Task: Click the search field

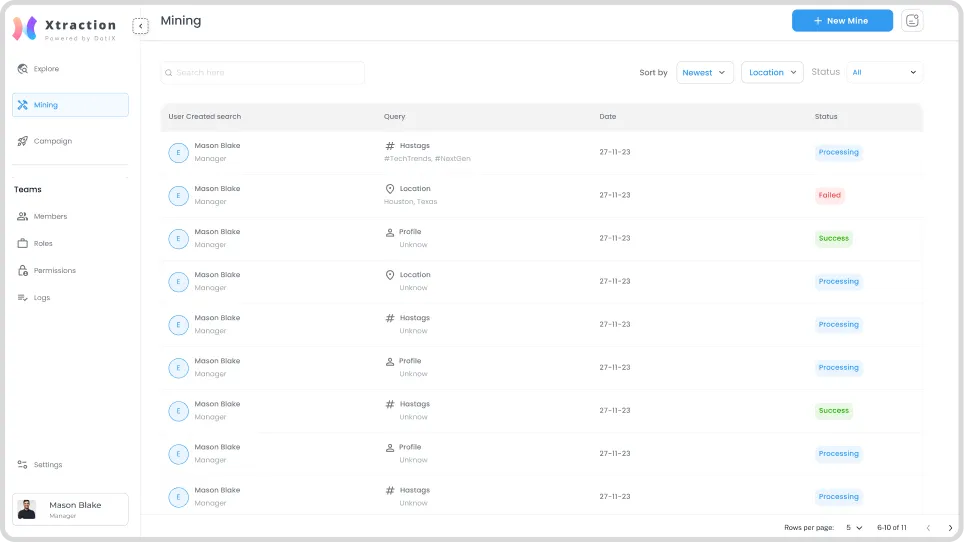Action: (263, 73)
